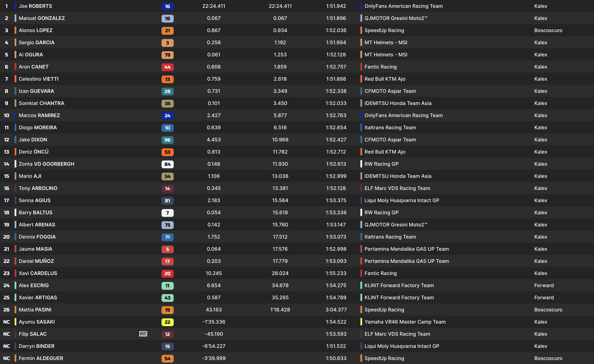
Task: Click Joe Roberts' number 16 badge
Action: [x=167, y=6]
